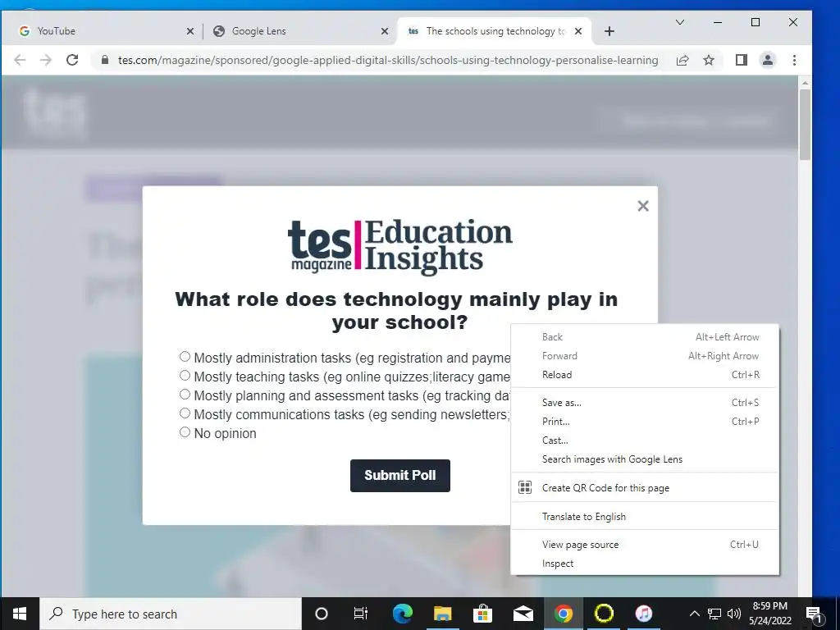Open tab search chevron in title bar
This screenshot has width=840, height=630.
pos(680,22)
